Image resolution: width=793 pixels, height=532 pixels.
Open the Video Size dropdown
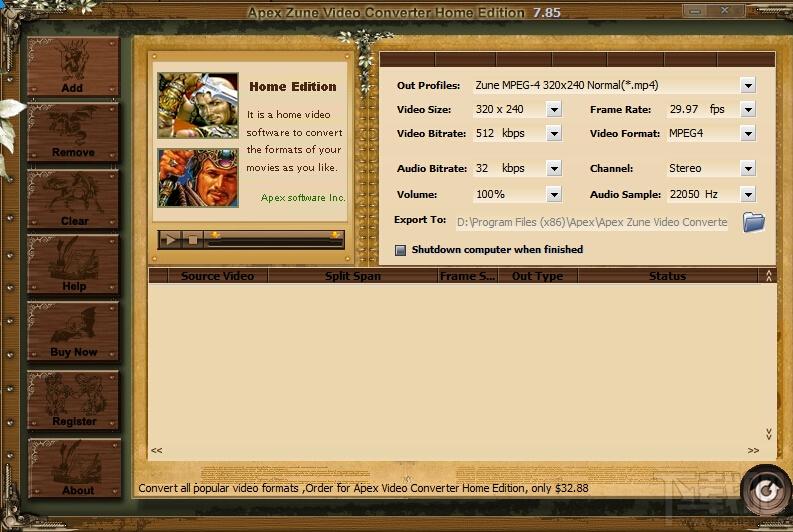(554, 109)
